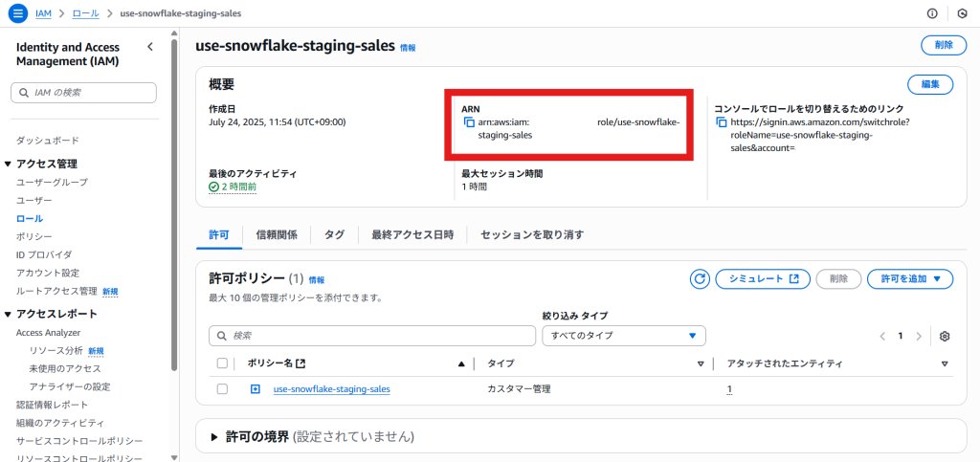Open Access Analyzer in the sidebar
Screen dimensions: 980x462
48,333
